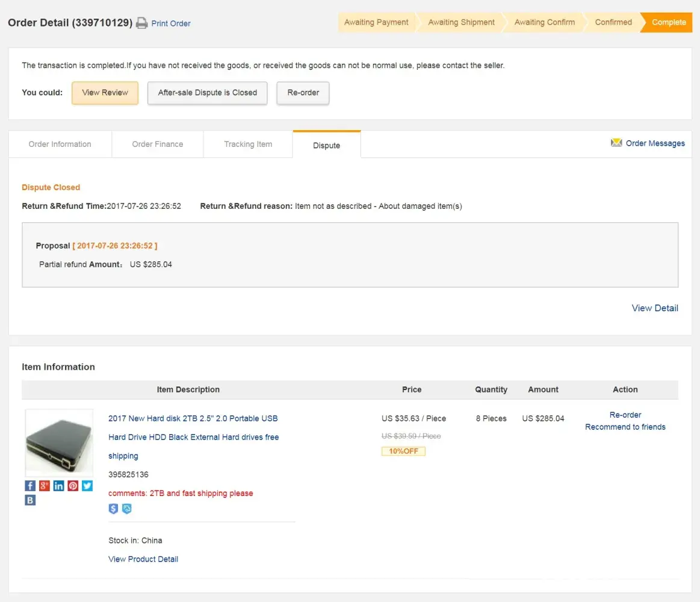Share the item on Facebook
700x602 pixels.
(x=30, y=486)
